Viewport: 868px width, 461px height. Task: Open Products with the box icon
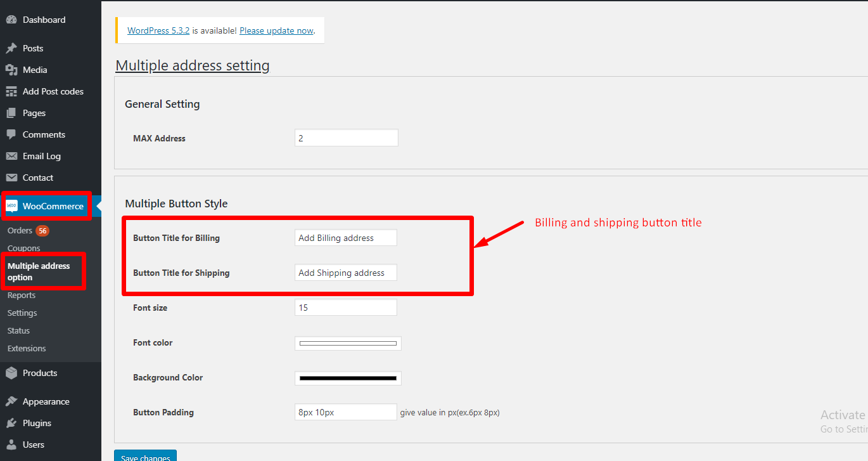(12, 373)
